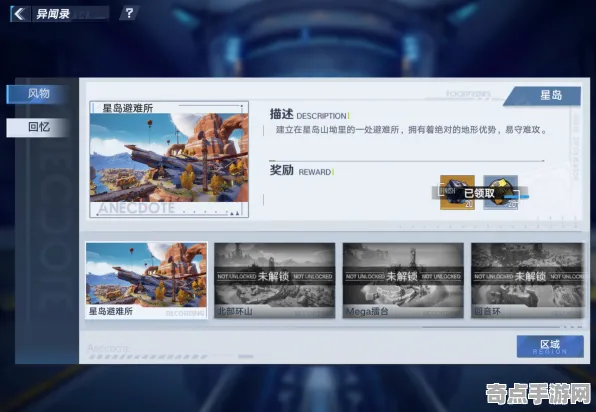Select the locked 回音环 card
This screenshot has width=596, height=412.
[527, 280]
